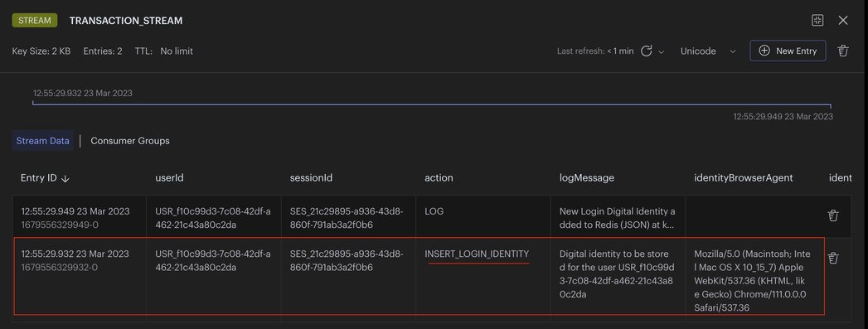Sort by Entry ID column arrow

click(x=65, y=178)
